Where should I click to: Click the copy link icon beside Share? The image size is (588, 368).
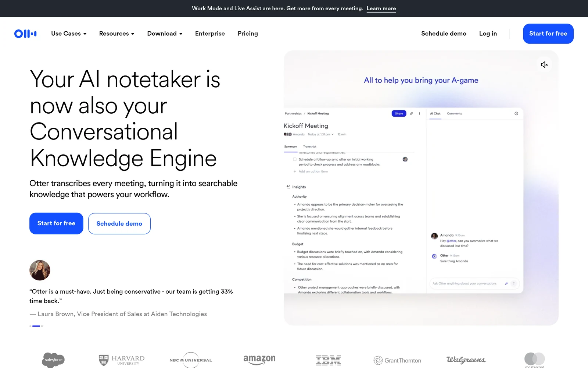click(411, 113)
